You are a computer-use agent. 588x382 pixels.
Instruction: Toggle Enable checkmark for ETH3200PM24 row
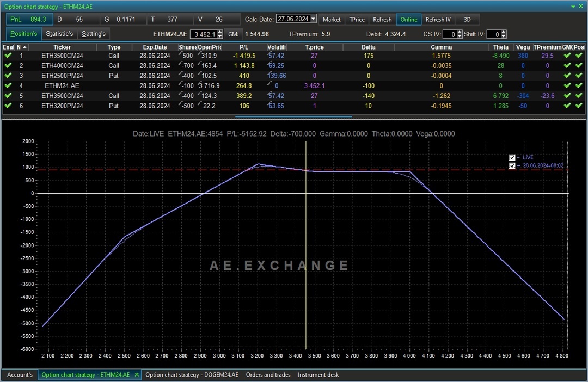coord(8,106)
